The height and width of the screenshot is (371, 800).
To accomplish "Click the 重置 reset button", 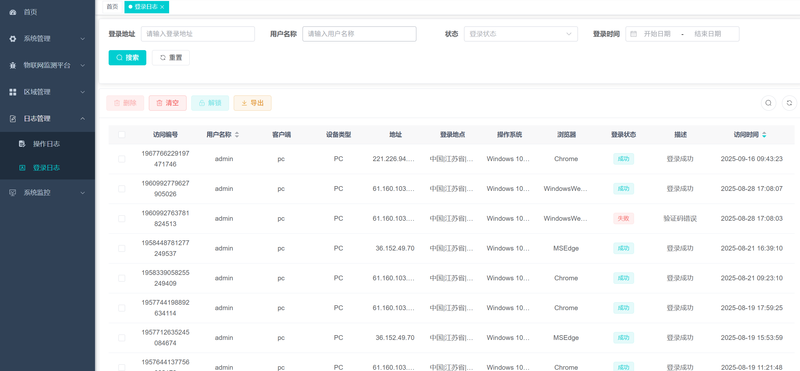I will click(170, 58).
